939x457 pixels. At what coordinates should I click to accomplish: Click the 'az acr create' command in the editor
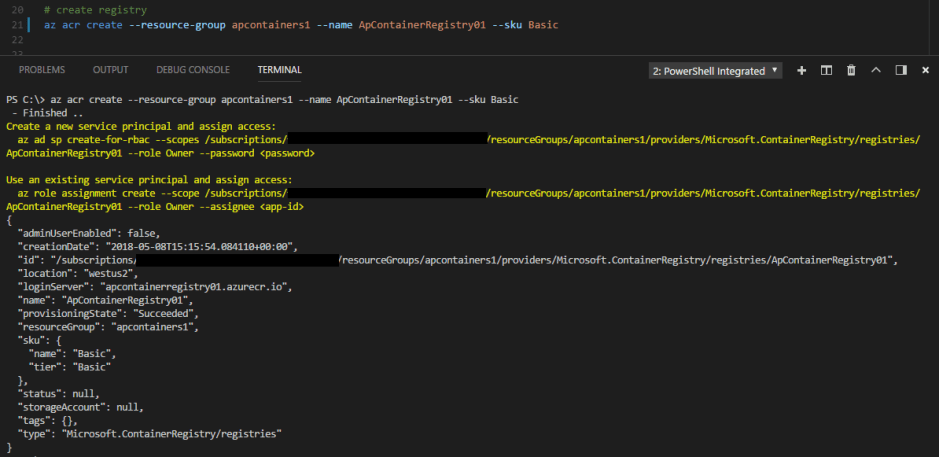click(85, 23)
